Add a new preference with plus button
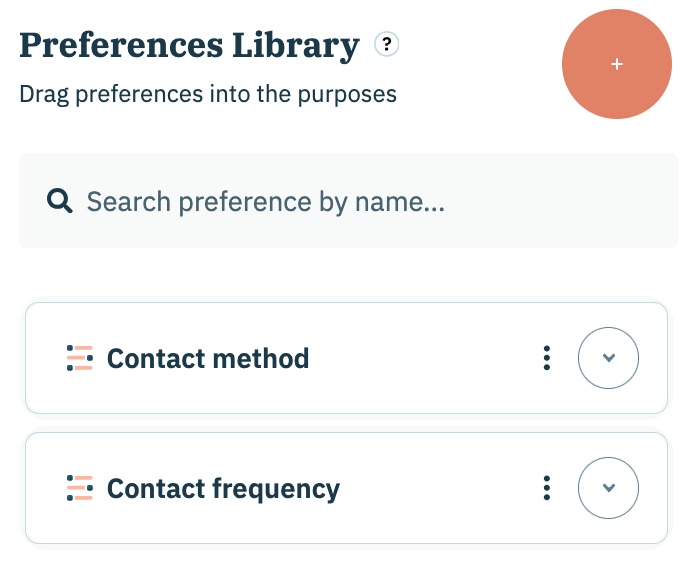 [x=617, y=64]
